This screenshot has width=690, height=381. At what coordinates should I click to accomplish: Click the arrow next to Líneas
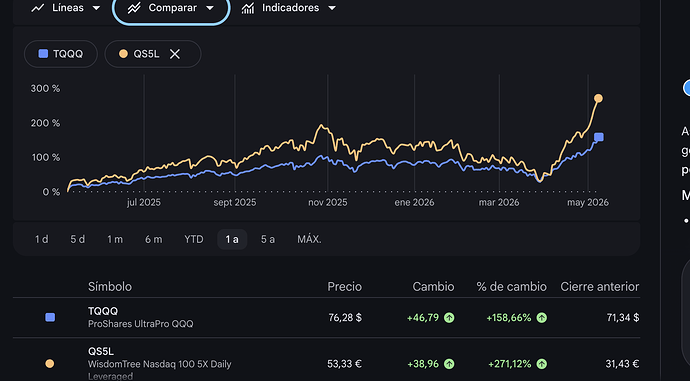[x=96, y=8]
